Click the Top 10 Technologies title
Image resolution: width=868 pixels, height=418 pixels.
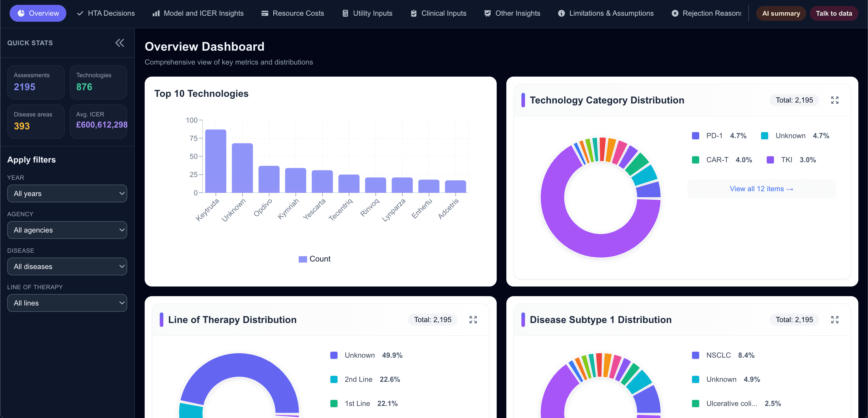(x=201, y=93)
